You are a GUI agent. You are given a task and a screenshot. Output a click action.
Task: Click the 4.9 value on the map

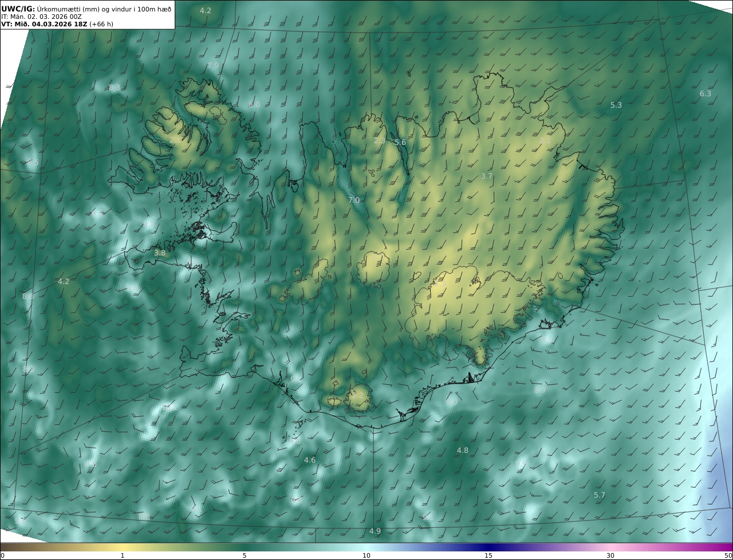click(x=375, y=531)
